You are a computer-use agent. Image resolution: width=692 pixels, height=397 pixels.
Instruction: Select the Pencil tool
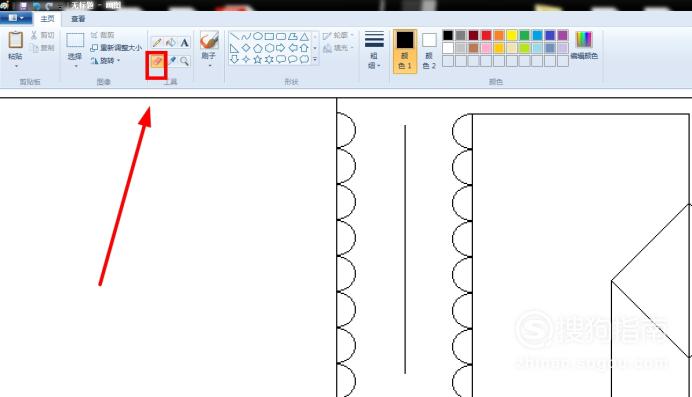pyautogui.click(x=157, y=42)
